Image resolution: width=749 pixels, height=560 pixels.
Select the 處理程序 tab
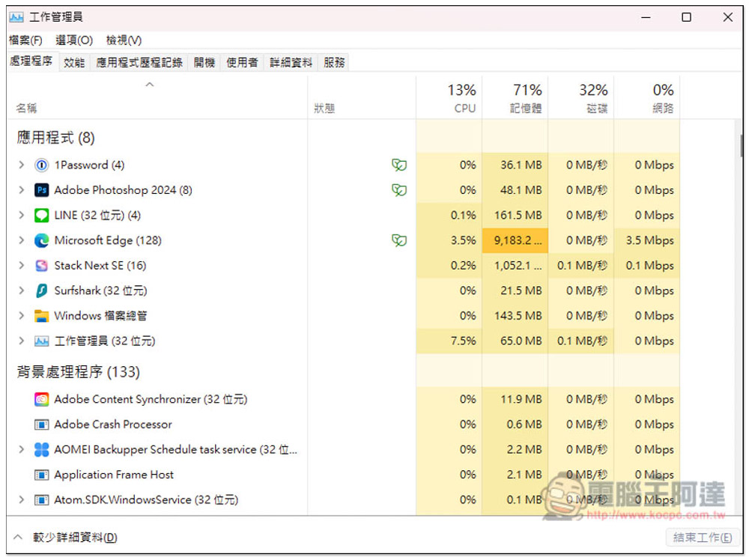click(x=31, y=61)
